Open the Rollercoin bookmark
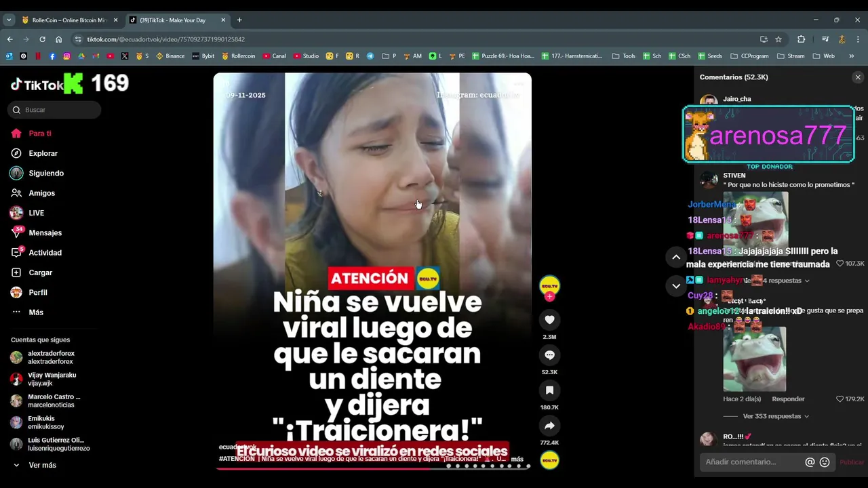Image resolution: width=868 pixels, height=488 pixels. [x=238, y=56]
